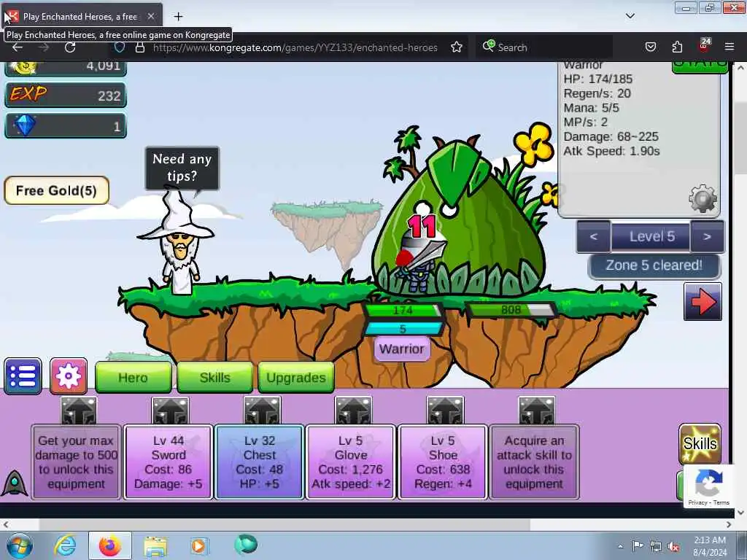This screenshot has width=747, height=560.
Task: Click the rocket icon at bottom left
Action: [x=15, y=483]
